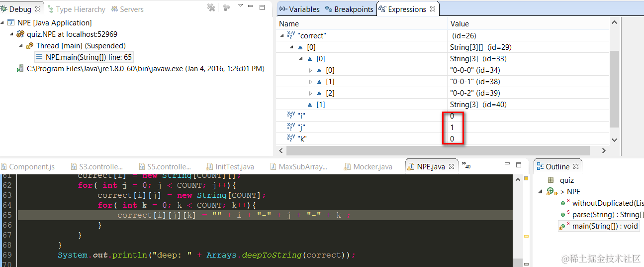Click editor gutter at line 69
The height and width of the screenshot is (267, 644).
click(x=7, y=255)
